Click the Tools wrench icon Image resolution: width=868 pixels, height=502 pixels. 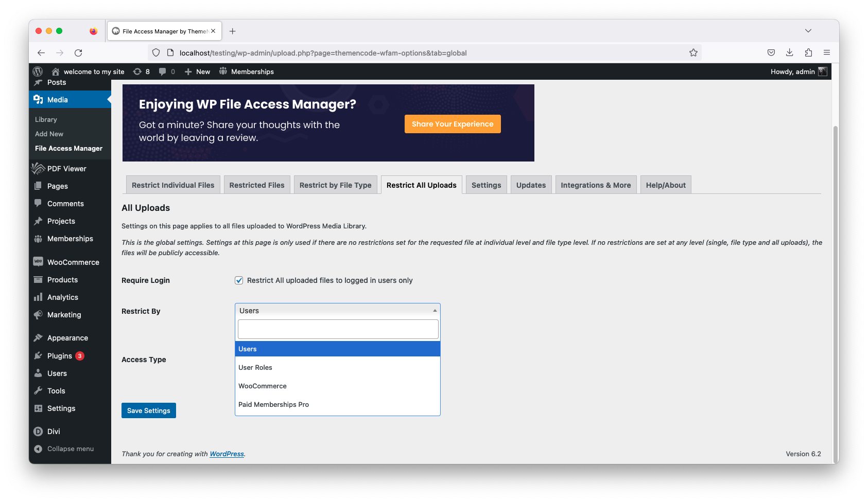point(38,390)
